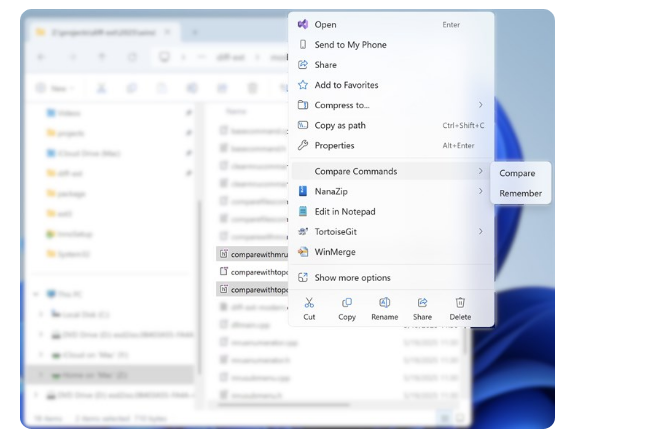648x447 pixels.
Task: Click Show more options
Action: [352, 277]
